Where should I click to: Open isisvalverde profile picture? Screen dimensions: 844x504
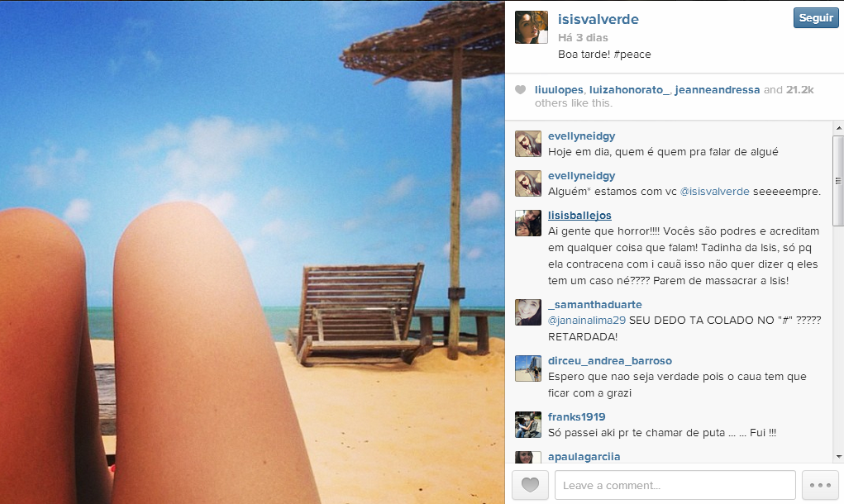(x=532, y=27)
